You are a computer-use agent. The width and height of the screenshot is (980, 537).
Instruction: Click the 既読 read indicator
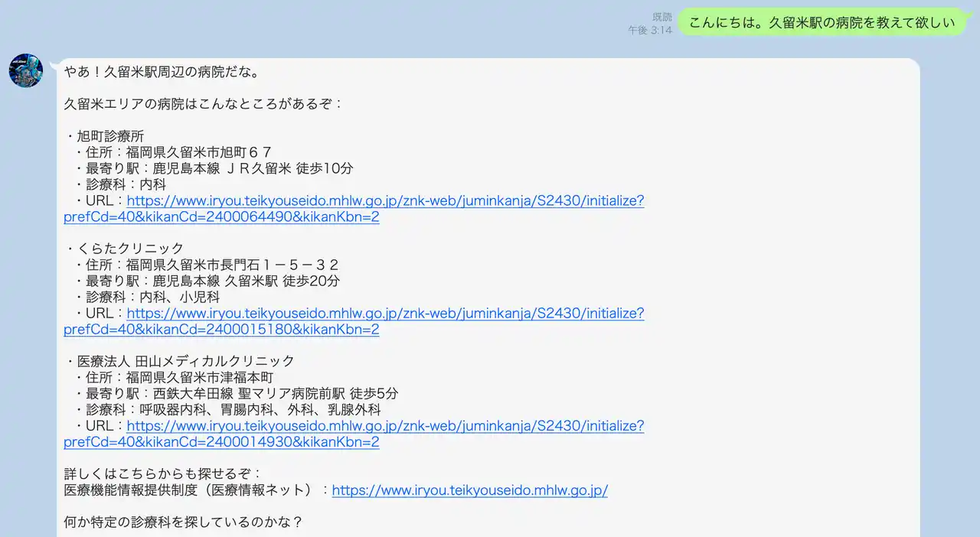point(661,17)
